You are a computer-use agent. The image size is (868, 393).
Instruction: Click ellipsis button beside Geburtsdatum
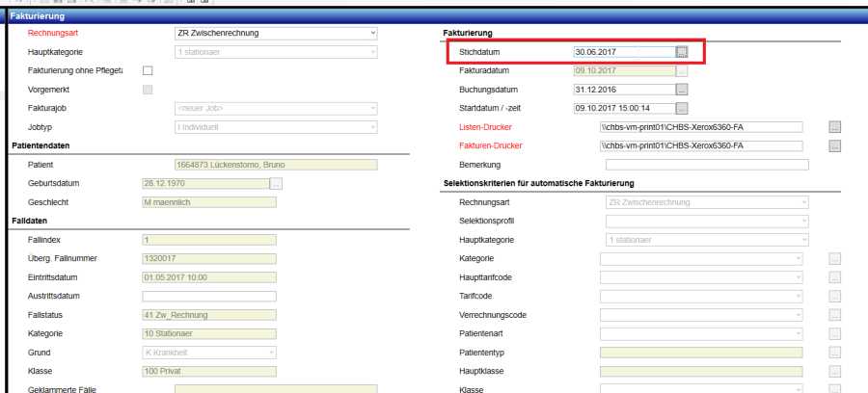click(x=276, y=183)
